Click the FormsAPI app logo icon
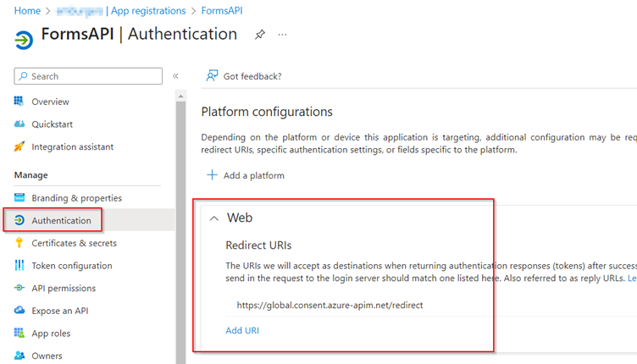 [24, 40]
